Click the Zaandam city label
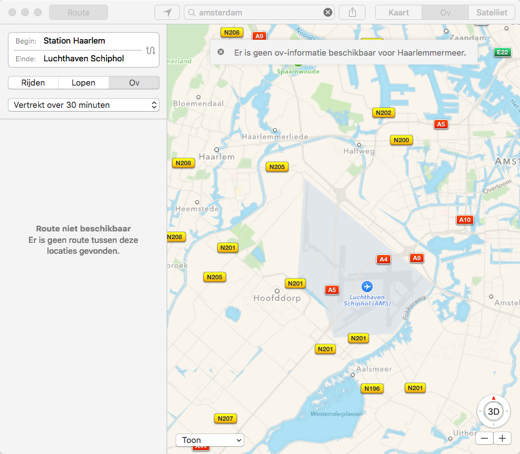The width and height of the screenshot is (520, 454). 468,38
